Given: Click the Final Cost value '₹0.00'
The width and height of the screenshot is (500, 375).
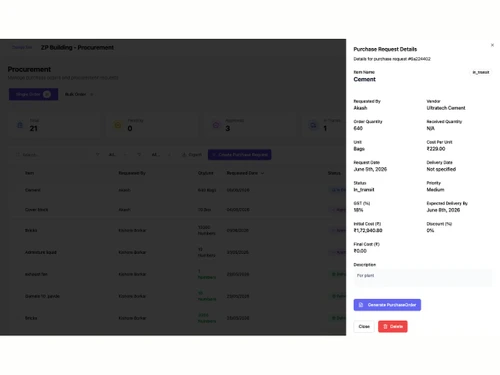Looking at the screenshot, I should tap(360, 251).
